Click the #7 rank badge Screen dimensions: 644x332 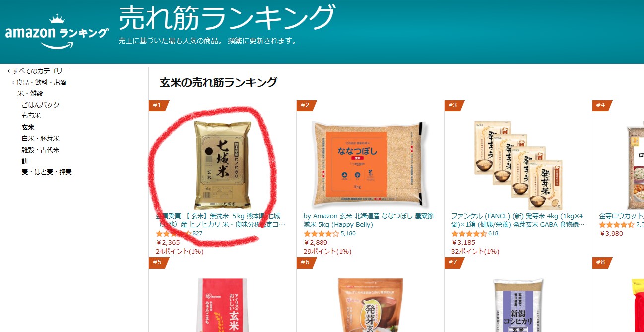pos(454,262)
